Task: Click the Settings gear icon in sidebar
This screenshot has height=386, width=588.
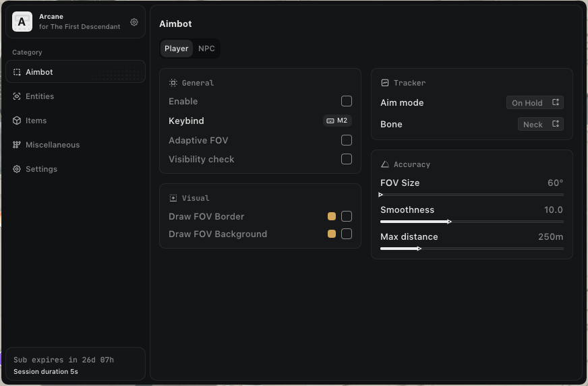Action: (x=17, y=169)
